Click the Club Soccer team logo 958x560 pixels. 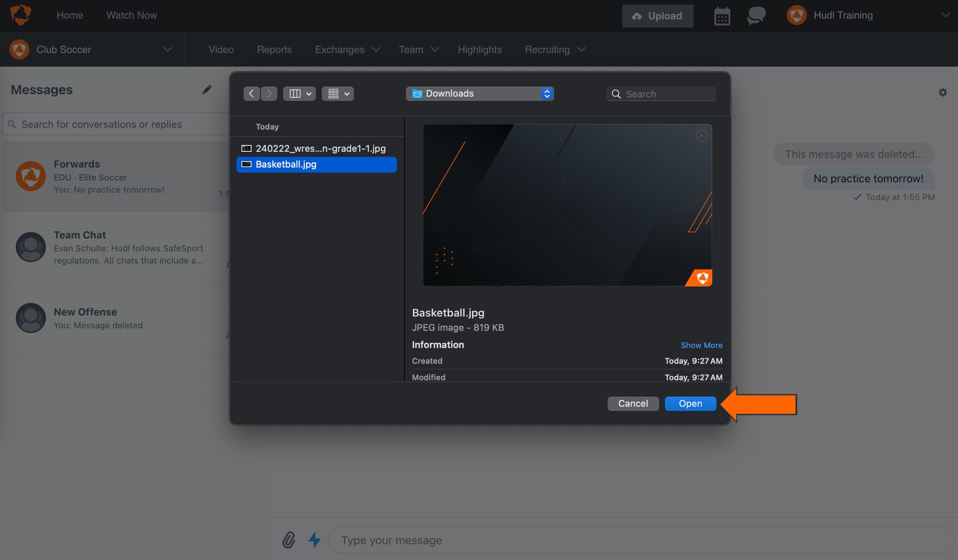point(19,49)
